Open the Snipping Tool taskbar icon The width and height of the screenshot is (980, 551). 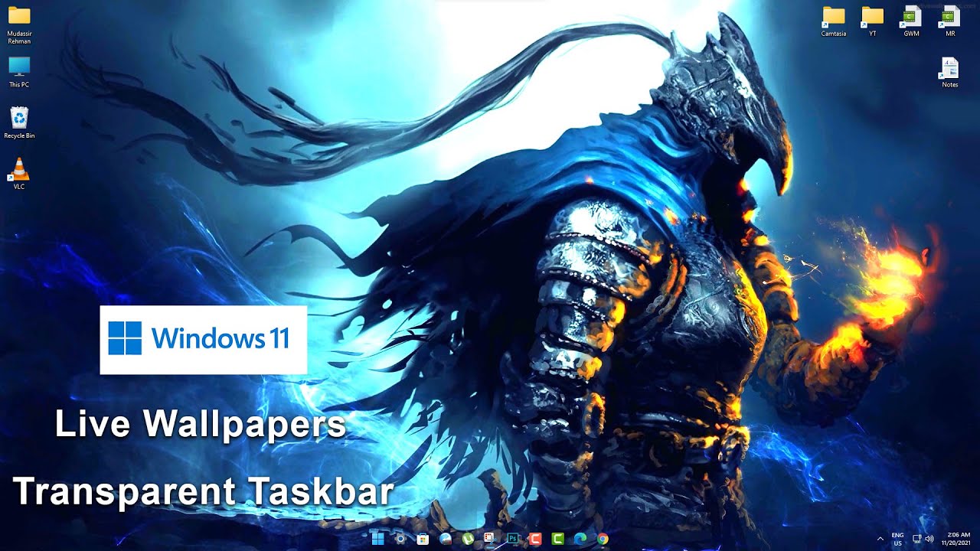[x=490, y=539]
